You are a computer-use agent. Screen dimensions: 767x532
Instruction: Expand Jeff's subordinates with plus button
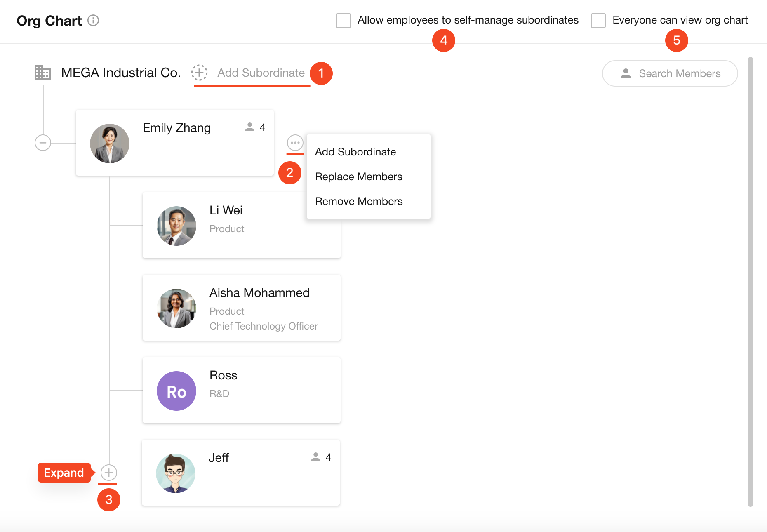tap(109, 473)
